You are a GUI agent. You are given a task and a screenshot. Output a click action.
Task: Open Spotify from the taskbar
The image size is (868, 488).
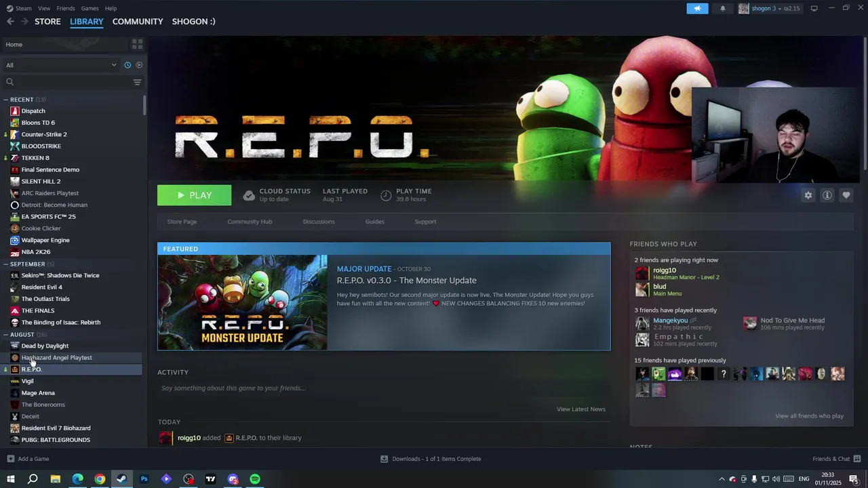pyautogui.click(x=255, y=479)
